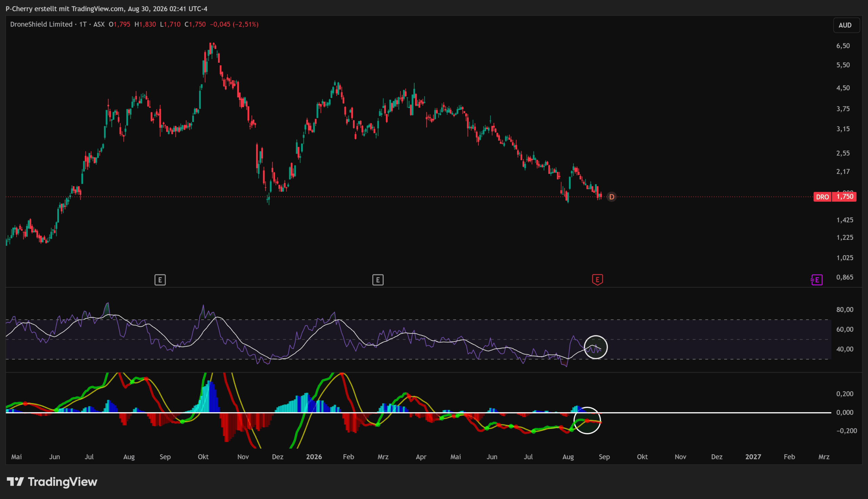
Task: Click the change value −0,045 (−2,51%)
Action: (234, 24)
